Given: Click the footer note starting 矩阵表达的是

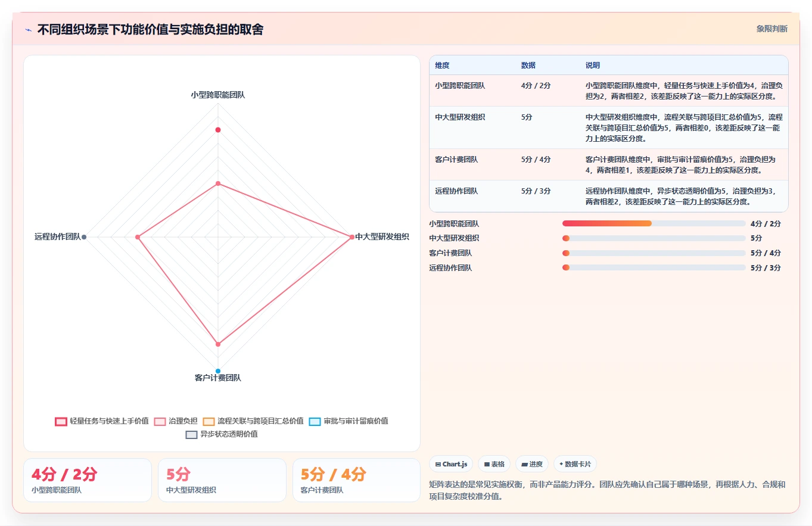Looking at the screenshot, I should pos(608,490).
